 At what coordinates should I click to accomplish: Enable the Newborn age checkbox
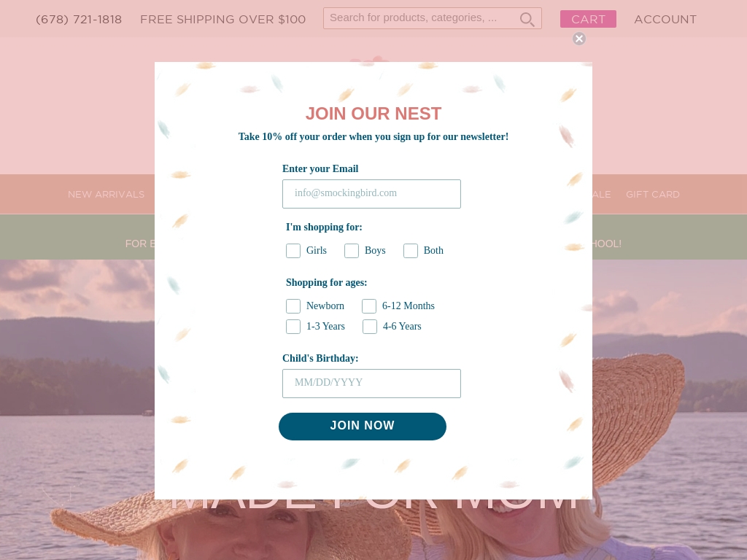(293, 306)
